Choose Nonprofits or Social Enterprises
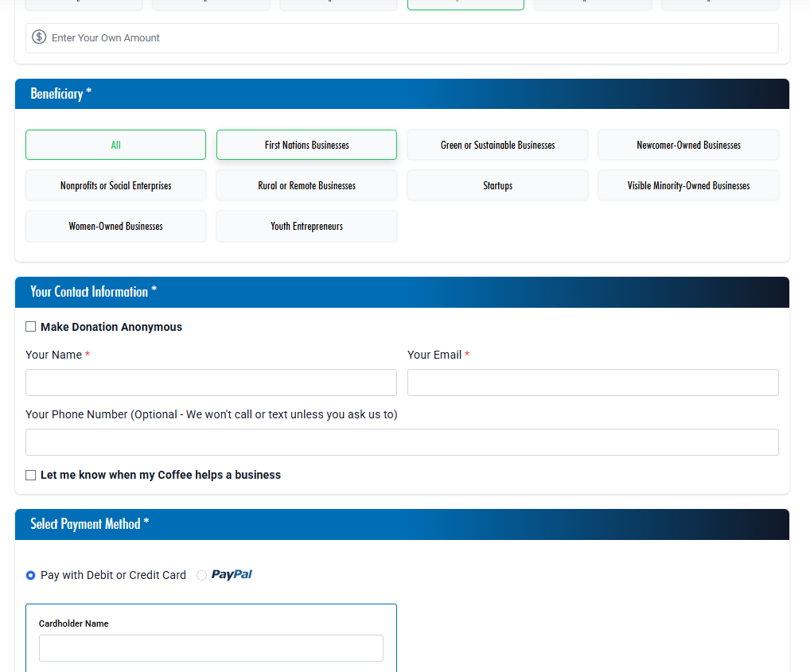Image resolution: width=810 pixels, height=672 pixels. (115, 185)
